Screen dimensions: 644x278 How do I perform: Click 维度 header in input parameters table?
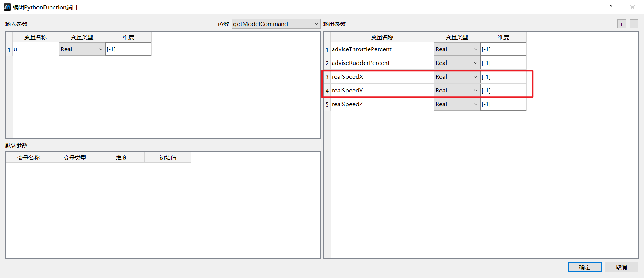[128, 37]
